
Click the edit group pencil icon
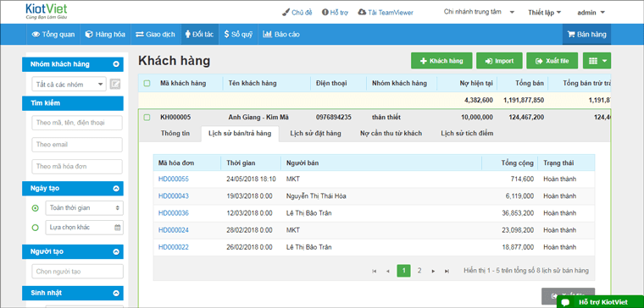tap(115, 84)
